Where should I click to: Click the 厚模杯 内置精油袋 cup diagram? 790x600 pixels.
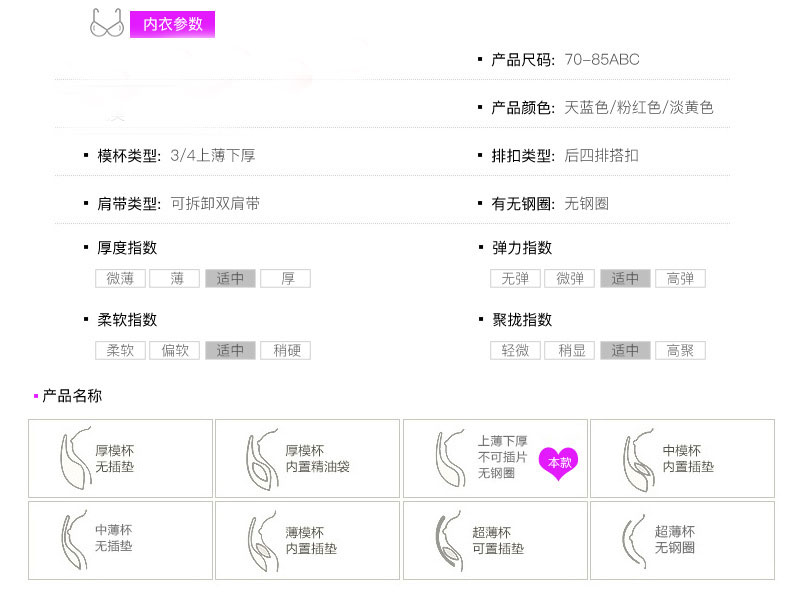pyautogui.click(x=259, y=459)
